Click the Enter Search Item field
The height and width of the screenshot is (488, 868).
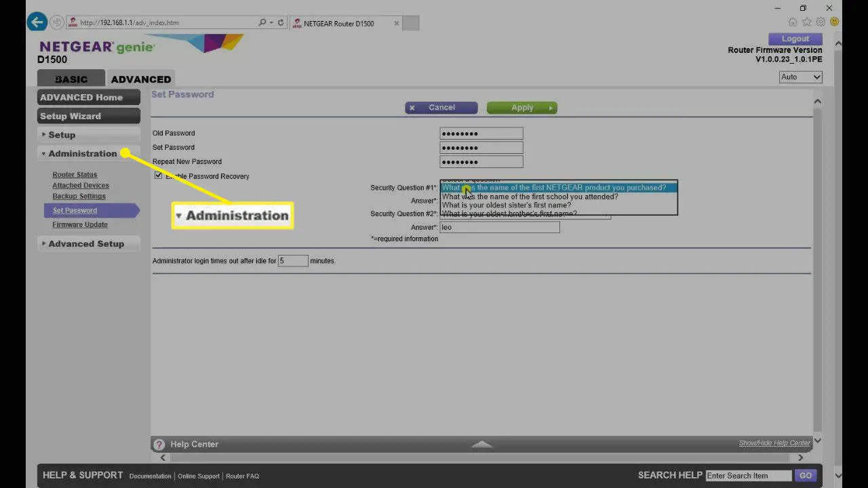749,476
